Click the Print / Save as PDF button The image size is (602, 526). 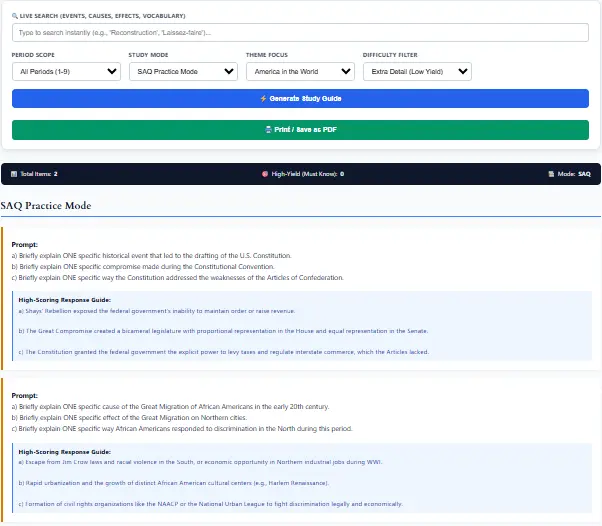300,130
